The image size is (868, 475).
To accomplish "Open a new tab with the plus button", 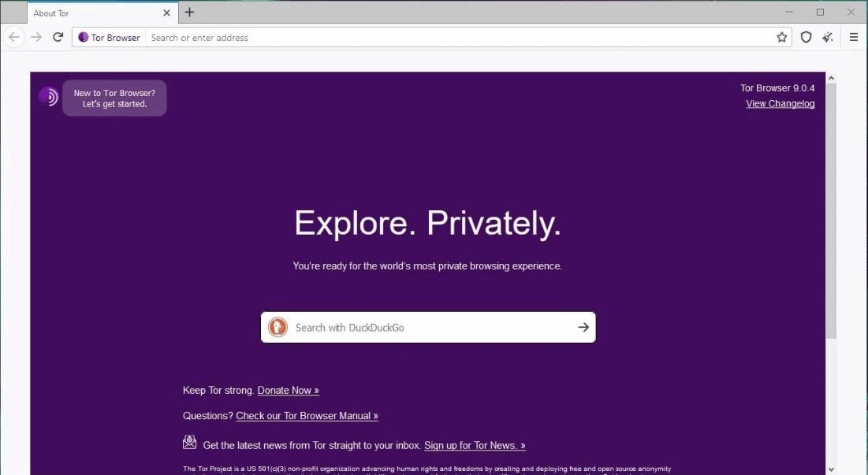I will (189, 13).
